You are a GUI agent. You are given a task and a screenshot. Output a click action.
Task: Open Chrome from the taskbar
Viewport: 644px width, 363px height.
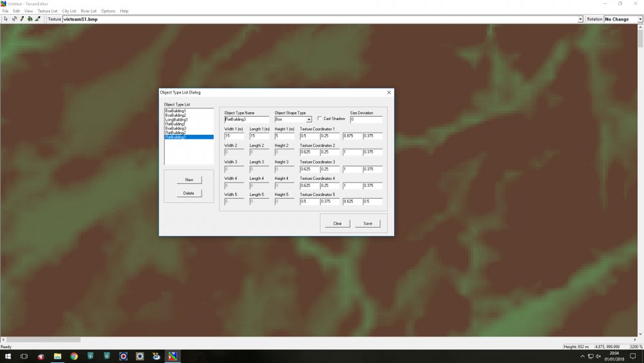pos(74,357)
